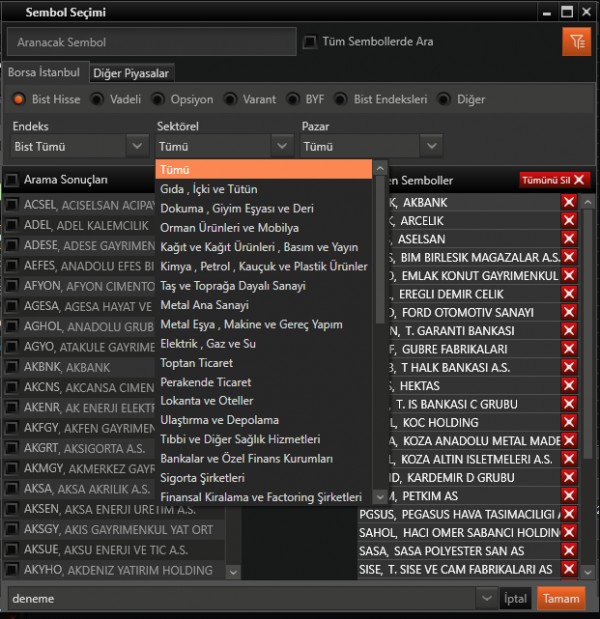Remove ARCELIK from selected symbols
The image size is (600, 619).
pyautogui.click(x=569, y=220)
